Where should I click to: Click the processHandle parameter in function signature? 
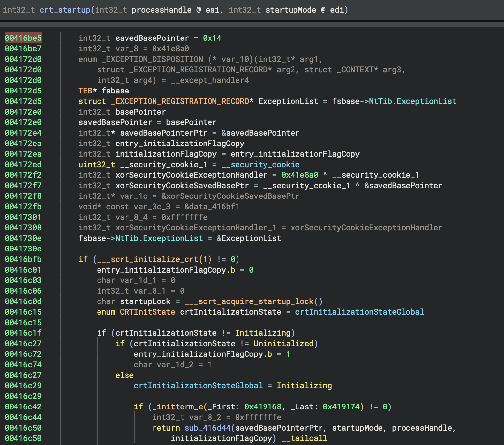161,10
